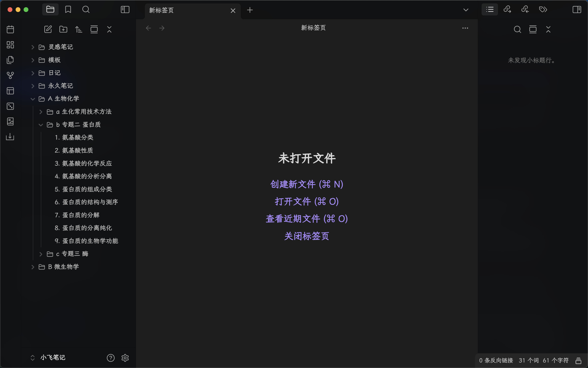Open the tab list dropdown chevron
588x368 pixels.
tap(466, 10)
